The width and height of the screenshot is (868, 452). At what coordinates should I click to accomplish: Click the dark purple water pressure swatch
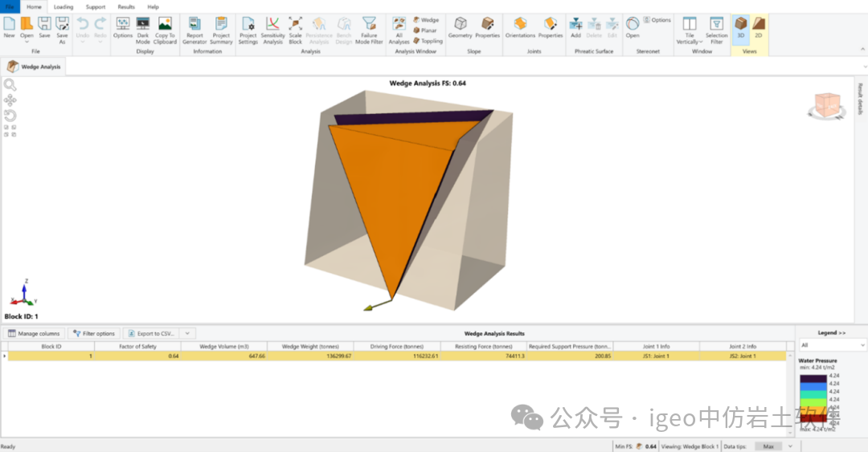point(813,378)
